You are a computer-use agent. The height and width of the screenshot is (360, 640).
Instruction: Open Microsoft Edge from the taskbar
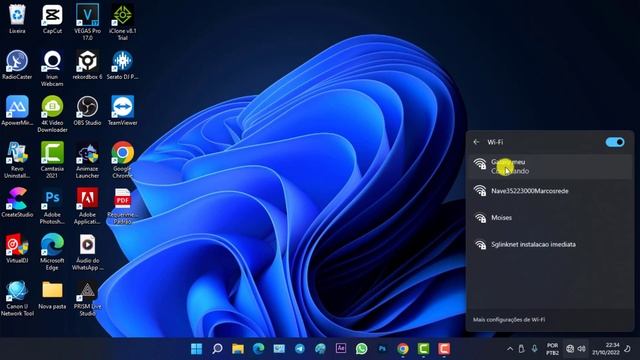[258, 349]
